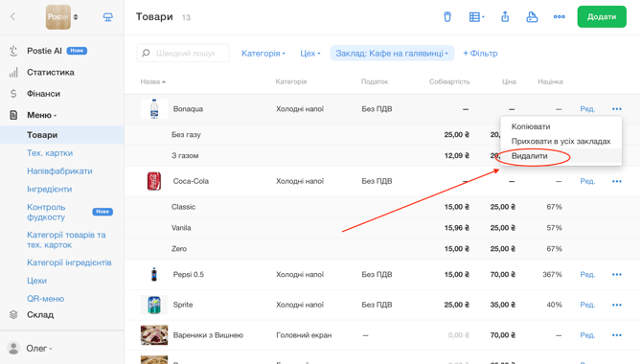The image size is (642, 364).
Task: Open Тех. картки in sidebar
Action: pos(50,153)
